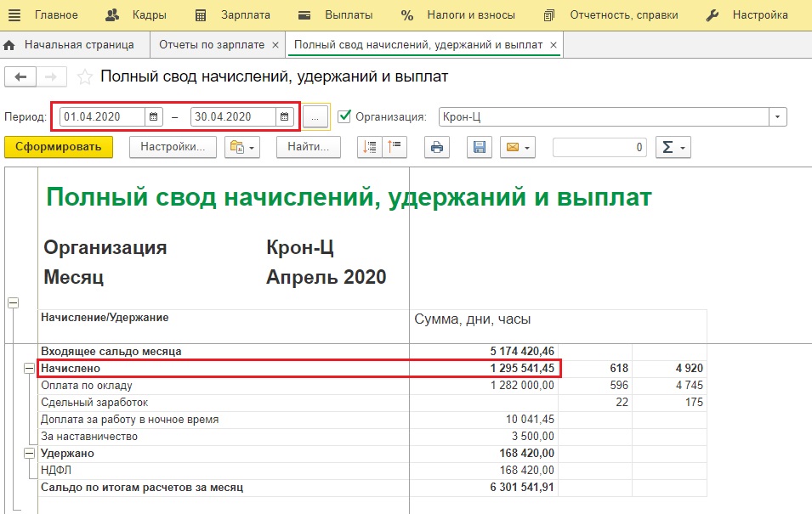Select the Полный свод начислений, удержаний и выплат tab

coord(418,45)
